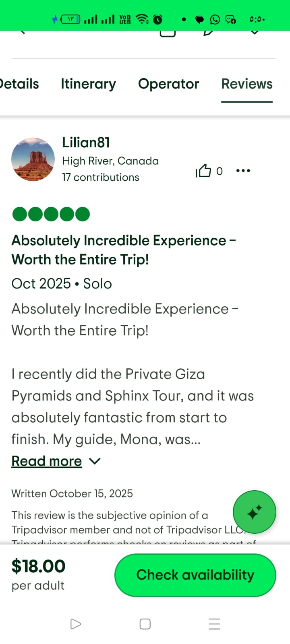Tap the battery indicator in status bar
The image size is (290, 644).
pos(70,19)
